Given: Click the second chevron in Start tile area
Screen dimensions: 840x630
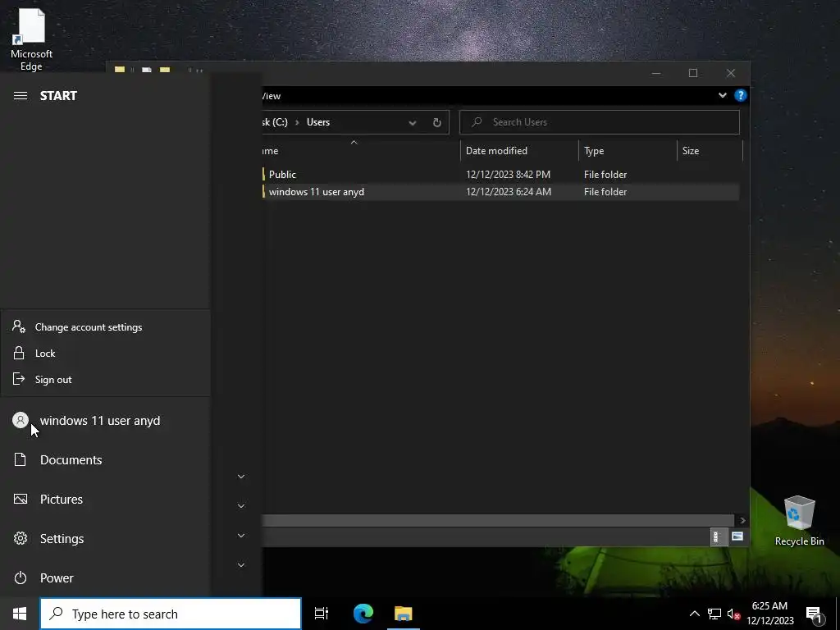Looking at the screenshot, I should (x=241, y=505).
